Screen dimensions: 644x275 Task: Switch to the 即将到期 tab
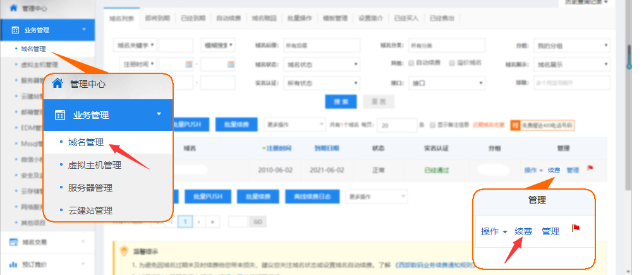(x=157, y=18)
